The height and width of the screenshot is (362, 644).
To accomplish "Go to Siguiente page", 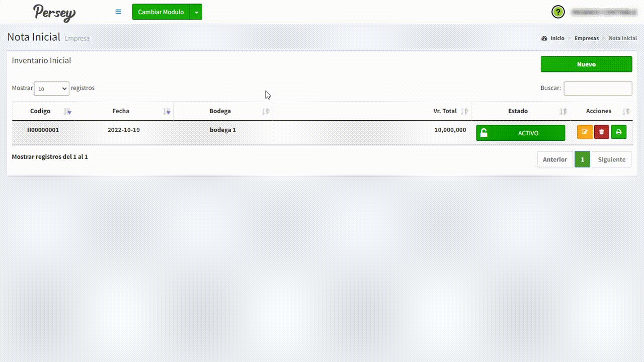I will coord(611,159).
